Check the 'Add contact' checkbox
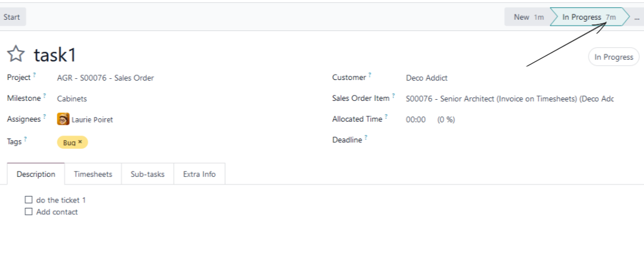The image size is (644, 255). click(28, 211)
